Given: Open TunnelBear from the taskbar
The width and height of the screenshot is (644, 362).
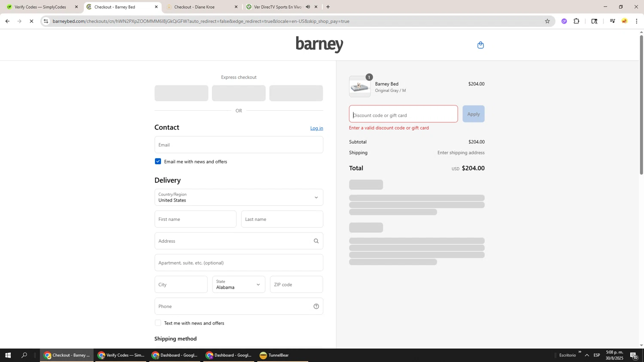Looking at the screenshot, I should coord(283,355).
